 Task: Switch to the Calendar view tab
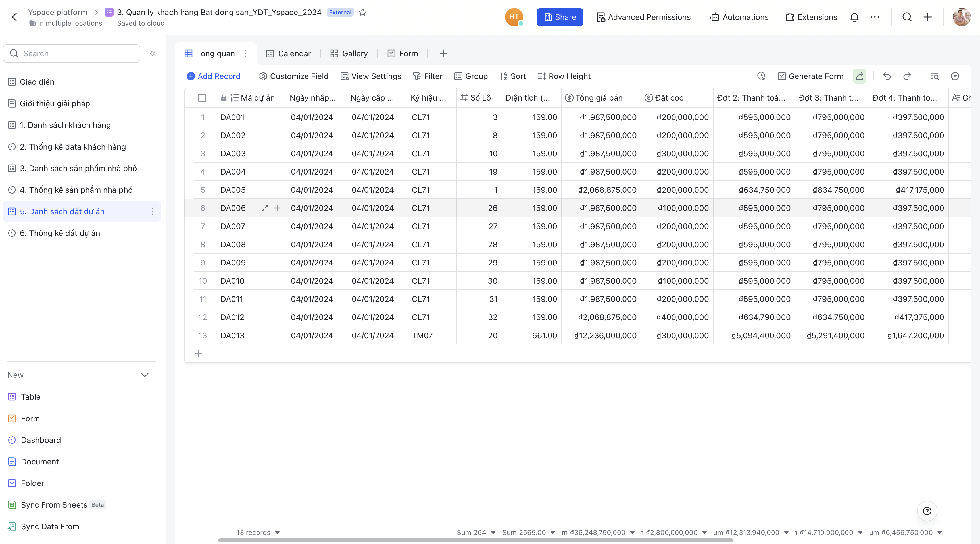coord(289,53)
